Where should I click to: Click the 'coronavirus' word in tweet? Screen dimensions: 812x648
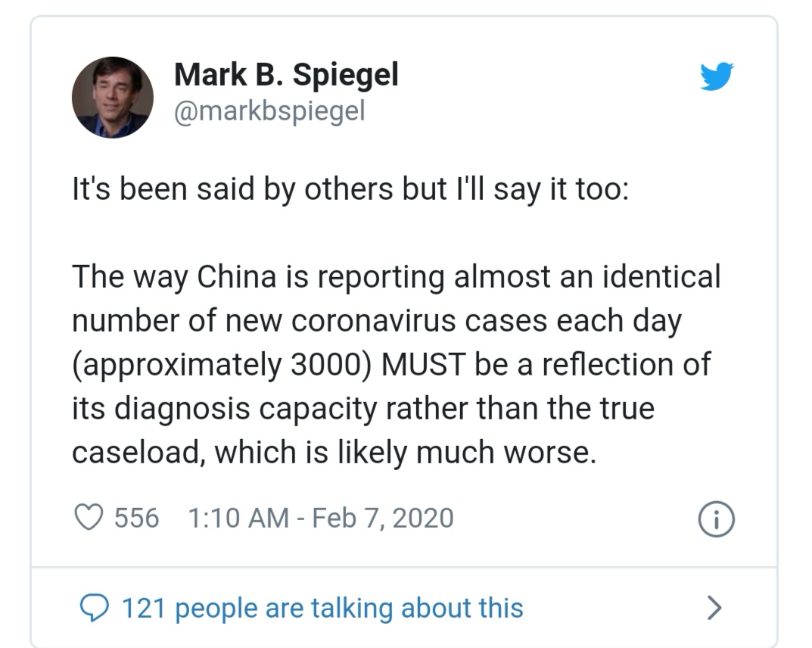click(374, 321)
